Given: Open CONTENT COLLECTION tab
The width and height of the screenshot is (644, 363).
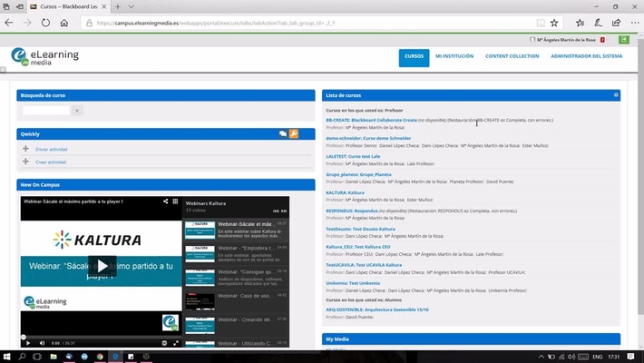Looking at the screenshot, I should 512,56.
